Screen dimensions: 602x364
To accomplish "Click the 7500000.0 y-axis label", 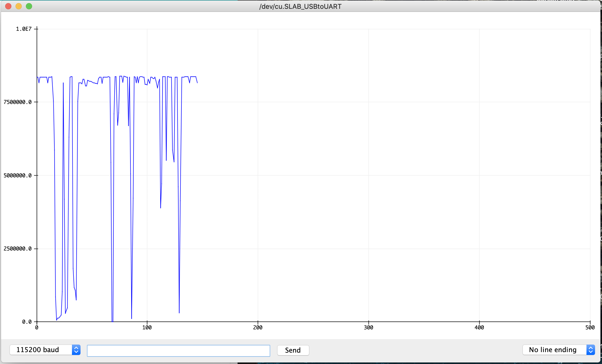I will 18,102.
